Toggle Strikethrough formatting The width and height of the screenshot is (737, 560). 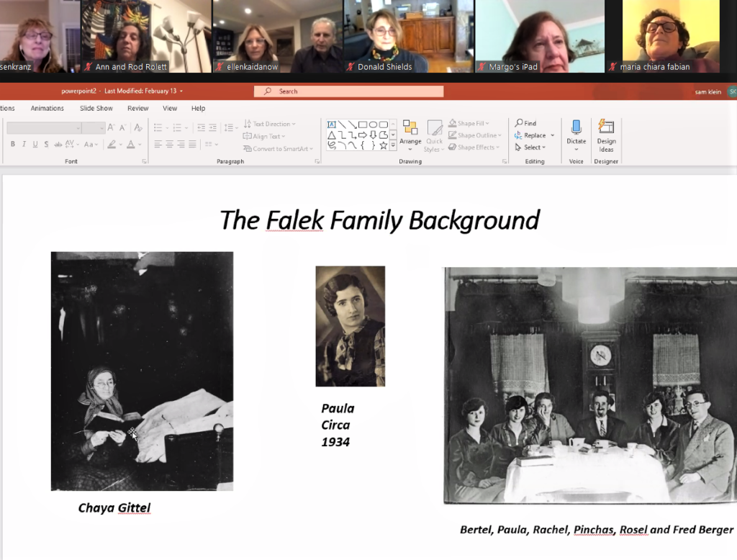(x=58, y=145)
